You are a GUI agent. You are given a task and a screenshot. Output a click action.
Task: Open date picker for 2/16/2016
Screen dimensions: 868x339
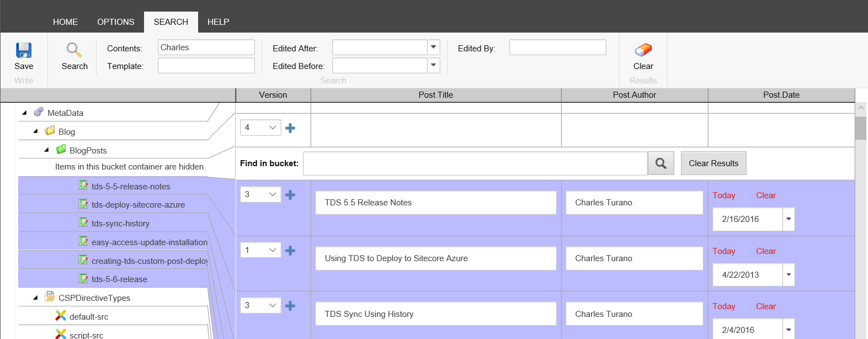pyautogui.click(x=789, y=219)
